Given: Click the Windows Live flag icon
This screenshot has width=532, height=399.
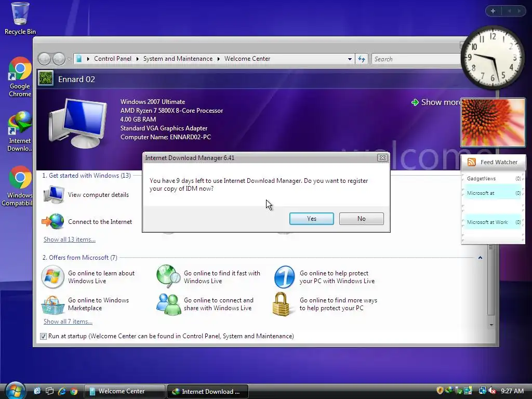Looking at the screenshot, I should click(52, 277).
